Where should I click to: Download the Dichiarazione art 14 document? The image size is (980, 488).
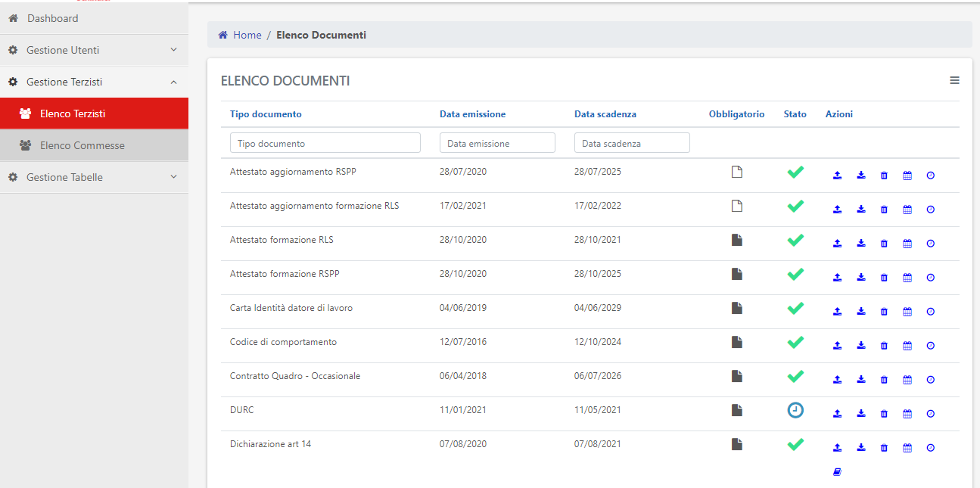(x=861, y=448)
